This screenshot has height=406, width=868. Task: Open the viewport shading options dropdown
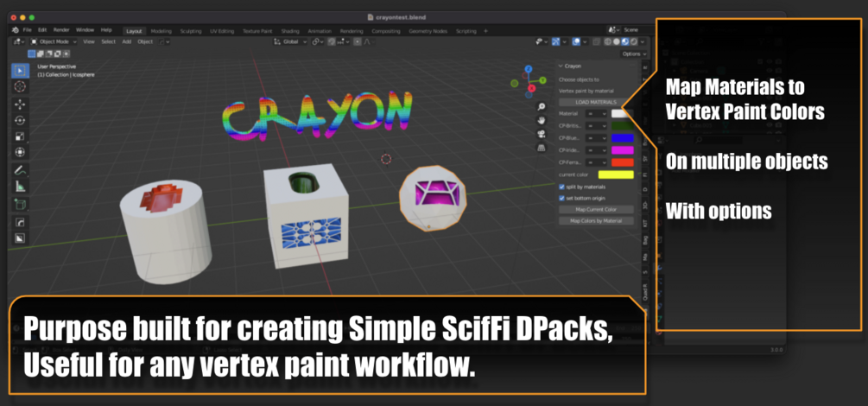pos(642,41)
